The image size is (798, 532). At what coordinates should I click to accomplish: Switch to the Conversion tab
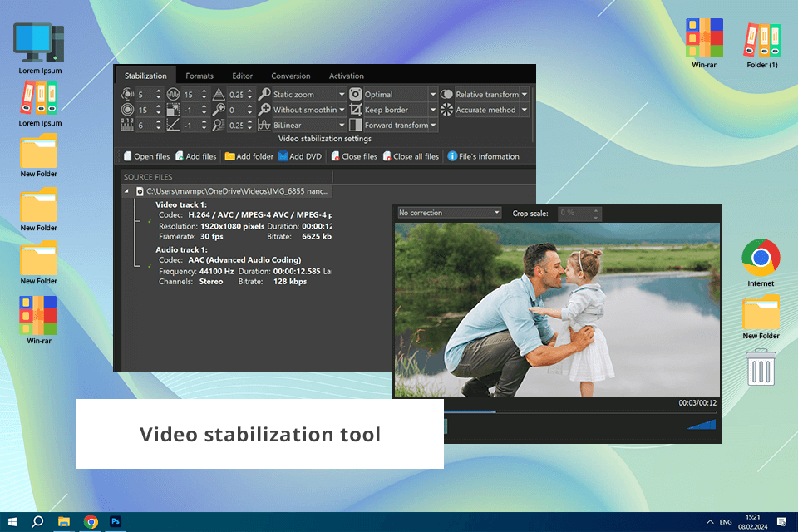291,76
